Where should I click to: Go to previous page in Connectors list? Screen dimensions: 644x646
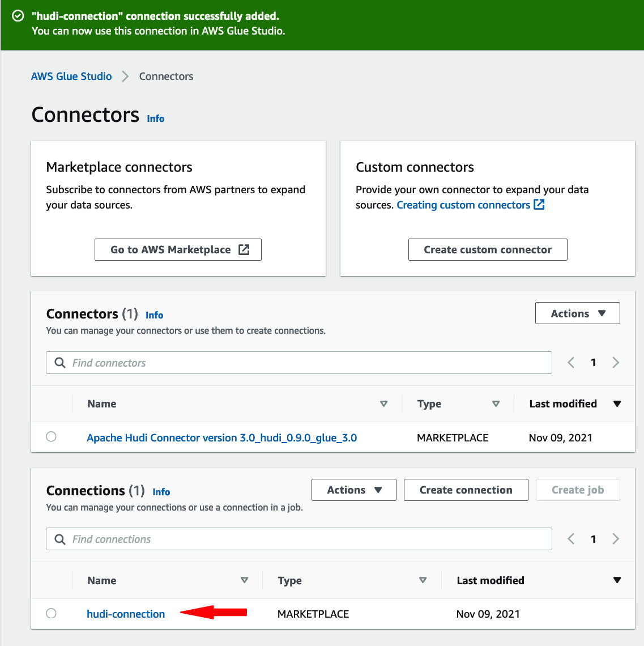pyautogui.click(x=571, y=363)
